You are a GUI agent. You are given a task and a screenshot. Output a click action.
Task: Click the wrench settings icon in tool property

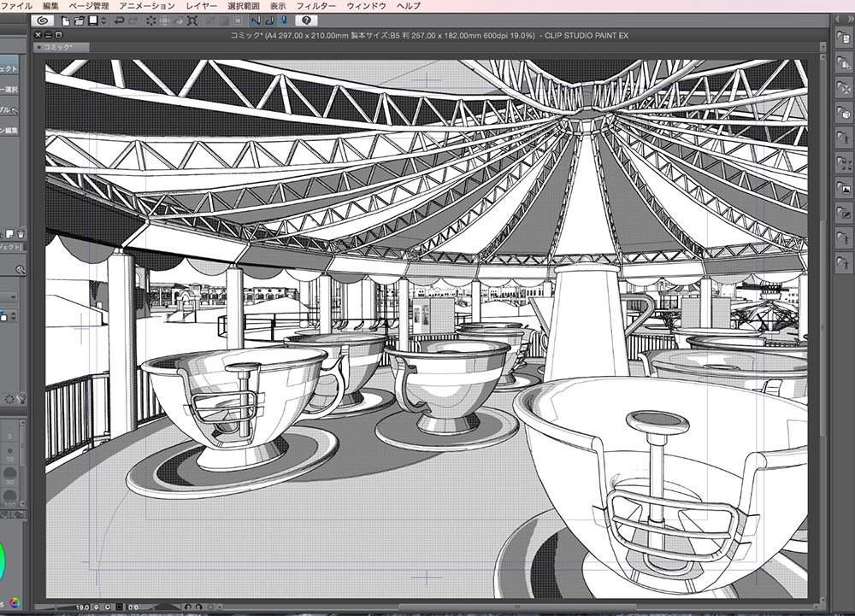22,399
